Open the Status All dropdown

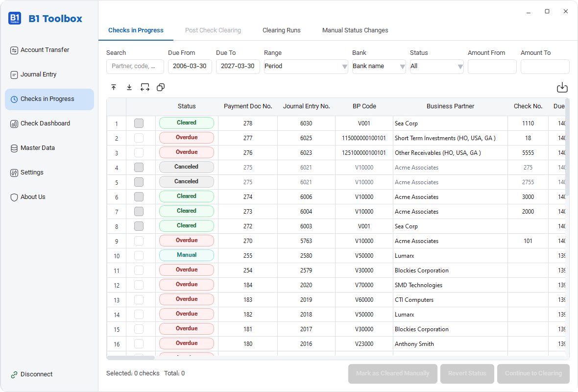[x=437, y=66]
